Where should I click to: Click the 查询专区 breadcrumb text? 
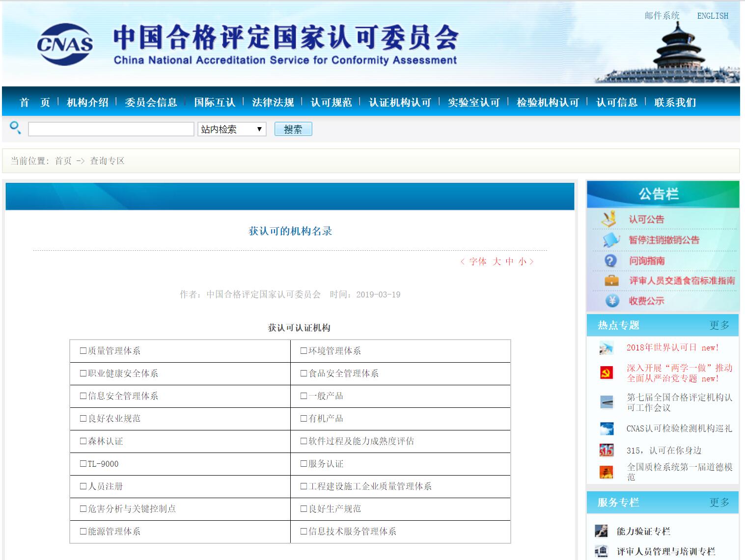[107, 161]
